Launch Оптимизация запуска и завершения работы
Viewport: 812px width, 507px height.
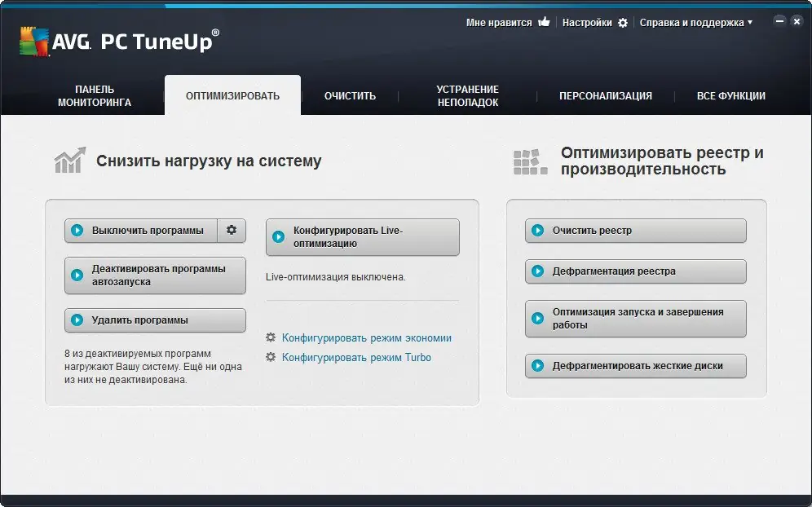(635, 319)
